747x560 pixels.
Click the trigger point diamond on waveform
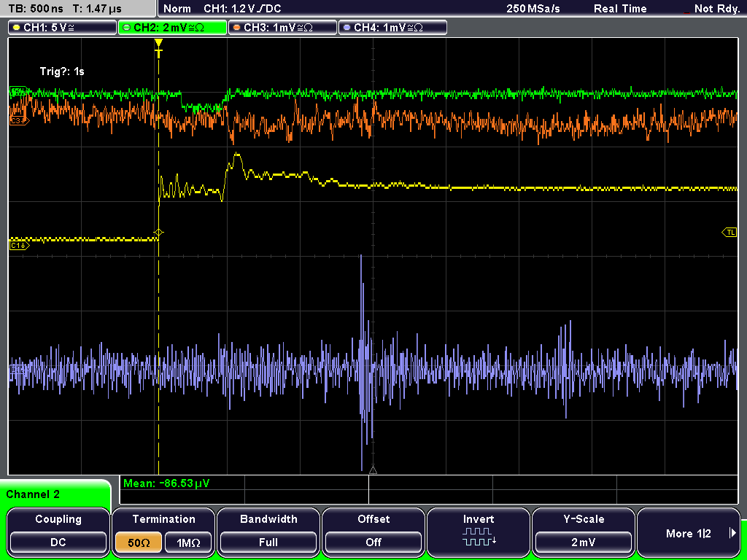pyautogui.click(x=158, y=233)
